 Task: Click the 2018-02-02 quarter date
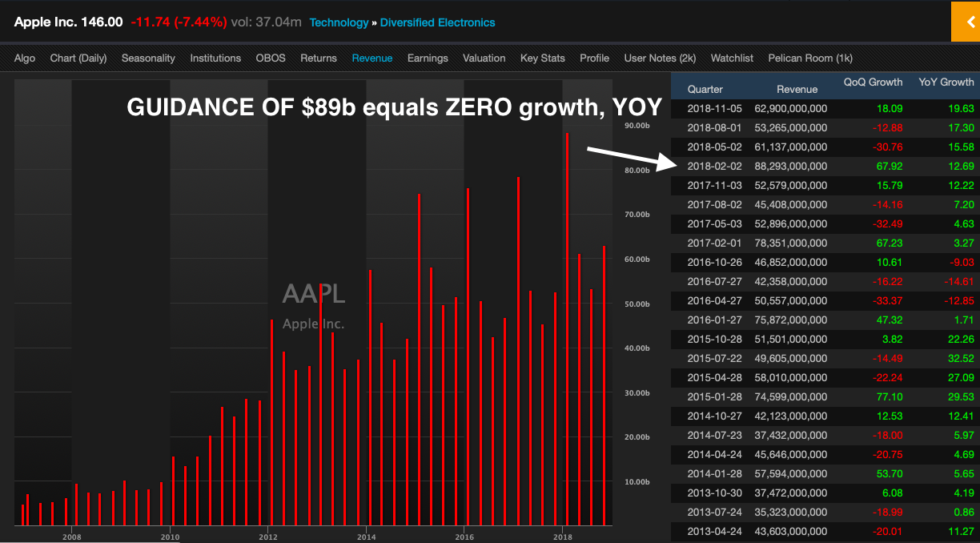click(715, 166)
